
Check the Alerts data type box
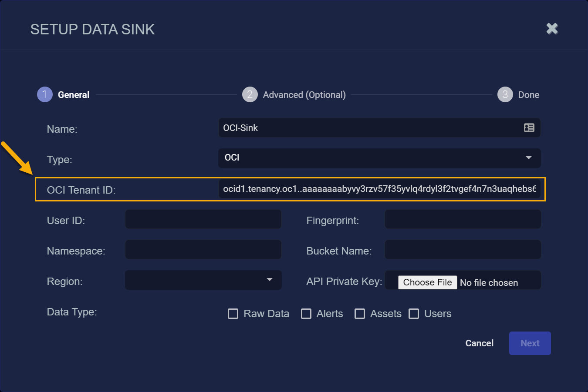(x=306, y=314)
